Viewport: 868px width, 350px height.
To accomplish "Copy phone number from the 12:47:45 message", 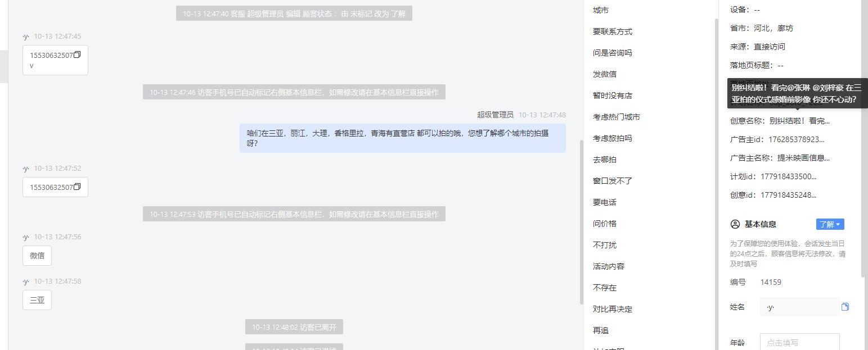I will click(78, 54).
